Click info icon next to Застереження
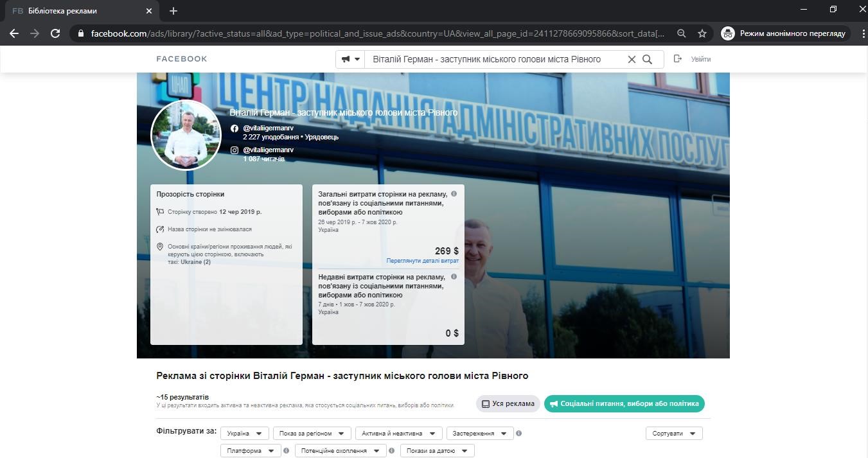 [x=519, y=434]
